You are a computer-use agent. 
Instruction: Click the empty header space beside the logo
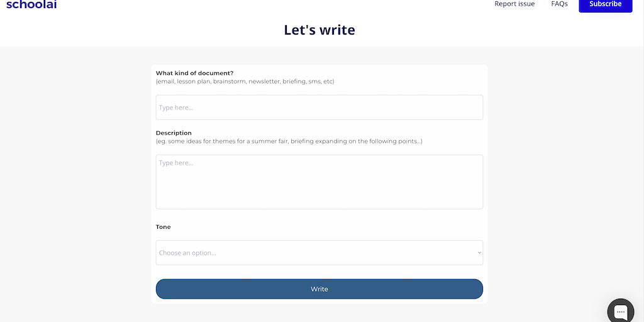252,6
